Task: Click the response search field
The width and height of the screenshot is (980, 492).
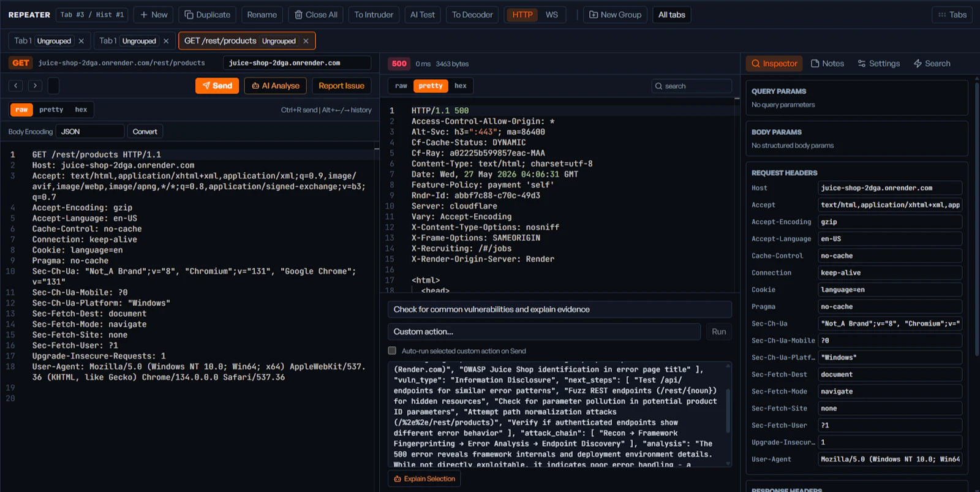Action: (x=692, y=86)
